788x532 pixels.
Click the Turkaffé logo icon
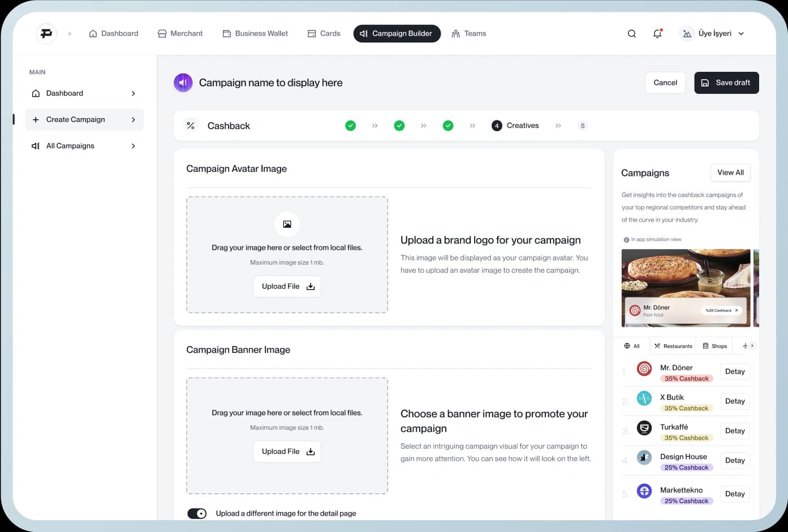(x=644, y=428)
